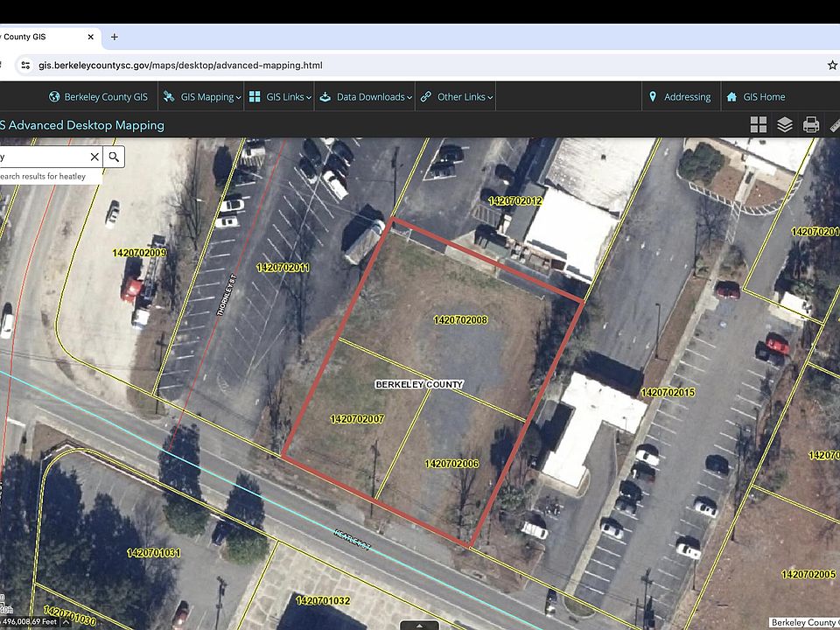Navigate to GIS Home
The image size is (840, 630).
pos(756,97)
